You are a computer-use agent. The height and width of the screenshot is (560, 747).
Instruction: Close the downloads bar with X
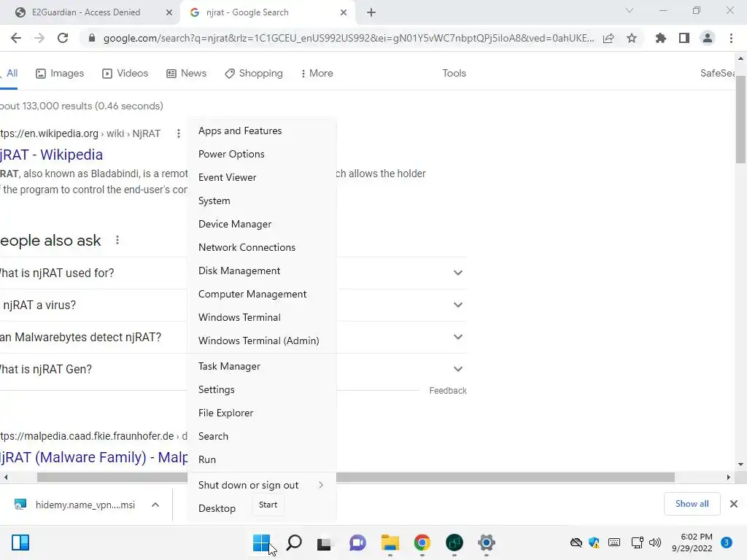(x=734, y=504)
